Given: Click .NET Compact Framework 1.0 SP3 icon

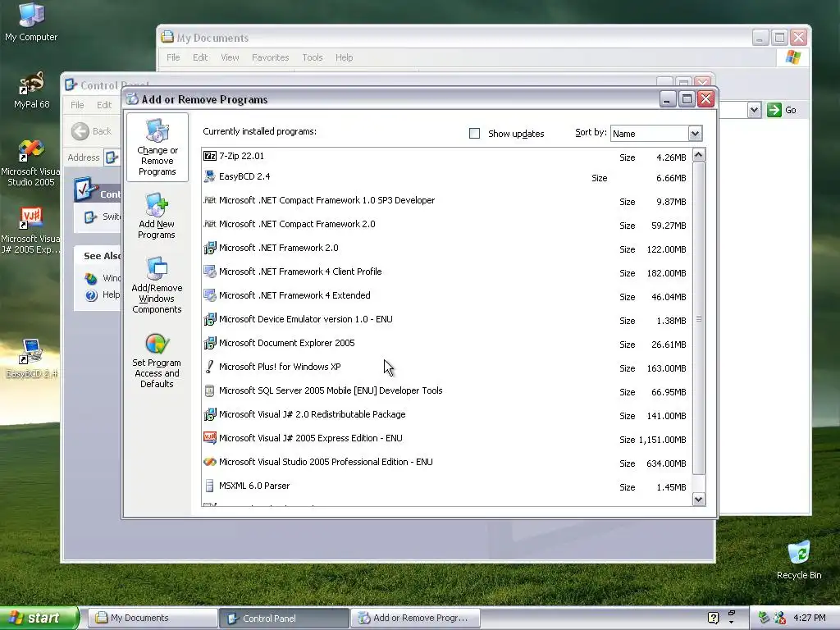Looking at the screenshot, I should [210, 200].
